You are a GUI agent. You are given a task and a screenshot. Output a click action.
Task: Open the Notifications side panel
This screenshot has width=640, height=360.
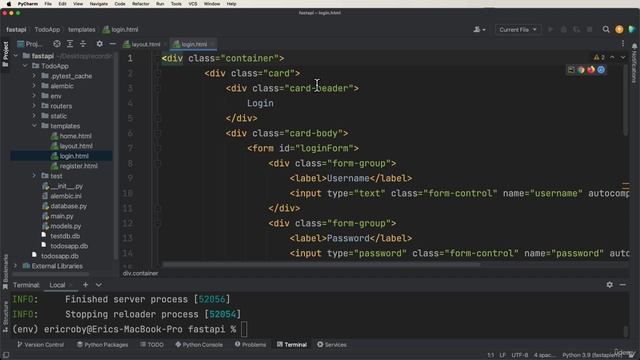634,63
